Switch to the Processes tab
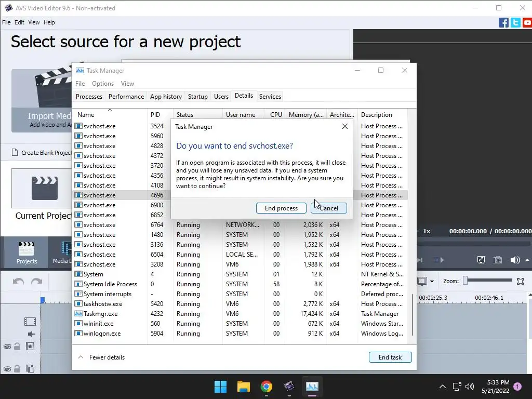Screen dimensions: 532x399 click(x=89, y=96)
